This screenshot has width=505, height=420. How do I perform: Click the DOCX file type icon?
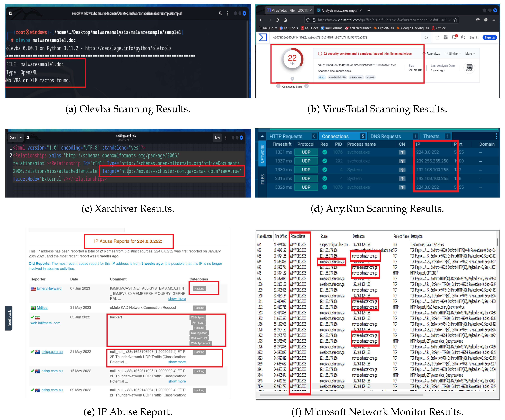pos(469,68)
